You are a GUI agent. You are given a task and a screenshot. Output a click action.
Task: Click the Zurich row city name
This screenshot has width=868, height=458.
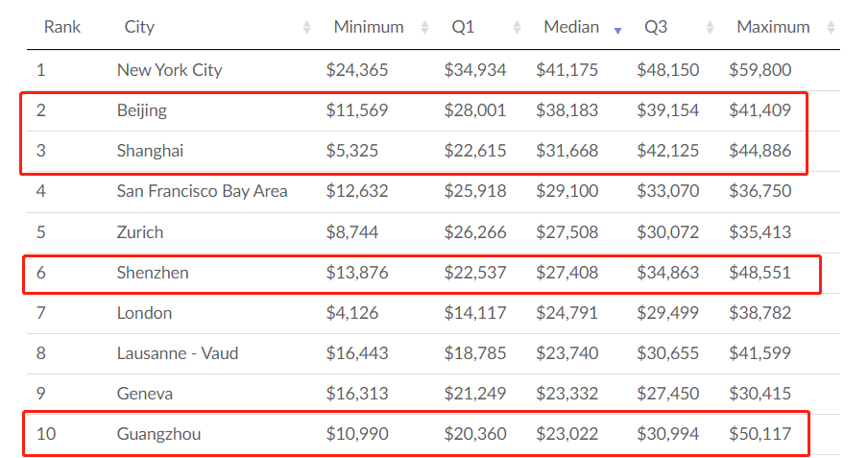click(140, 232)
